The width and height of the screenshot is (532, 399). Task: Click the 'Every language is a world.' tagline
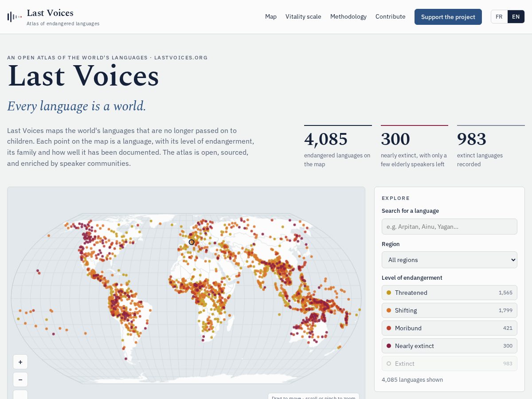(77, 106)
